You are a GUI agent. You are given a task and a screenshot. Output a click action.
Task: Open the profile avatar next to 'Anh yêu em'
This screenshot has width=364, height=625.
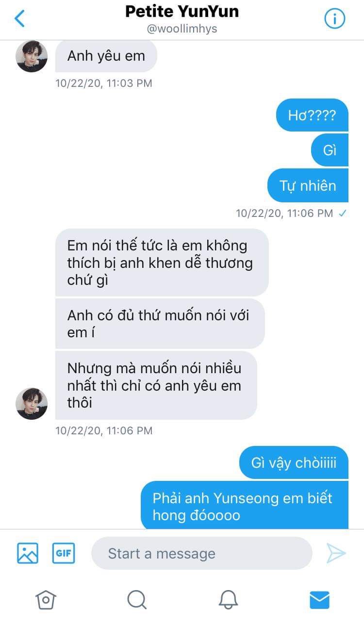tap(32, 56)
